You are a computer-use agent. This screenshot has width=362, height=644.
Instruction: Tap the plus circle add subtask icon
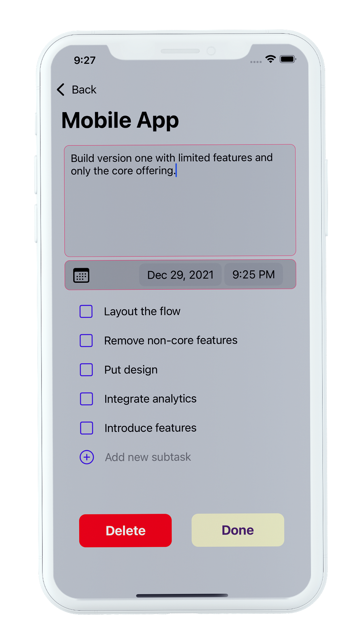tap(87, 457)
